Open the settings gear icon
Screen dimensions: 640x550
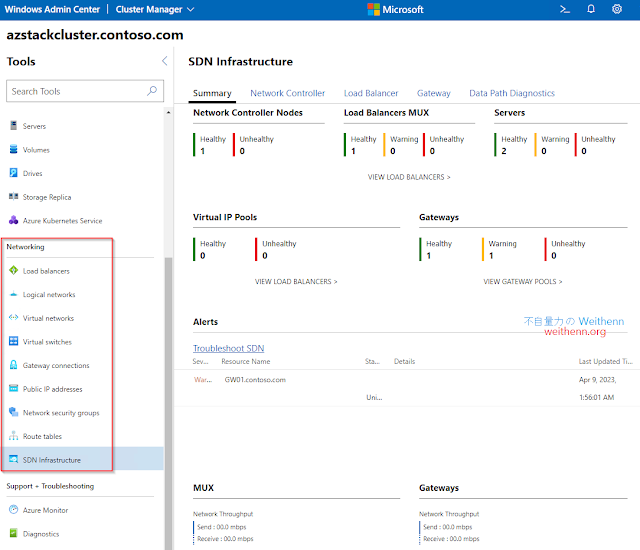click(617, 9)
